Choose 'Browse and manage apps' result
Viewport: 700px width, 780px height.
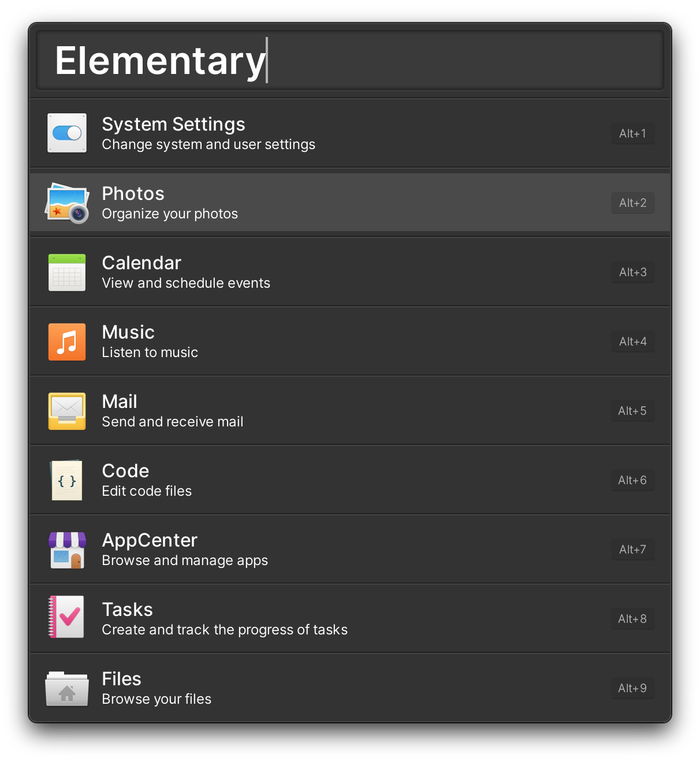(350, 549)
